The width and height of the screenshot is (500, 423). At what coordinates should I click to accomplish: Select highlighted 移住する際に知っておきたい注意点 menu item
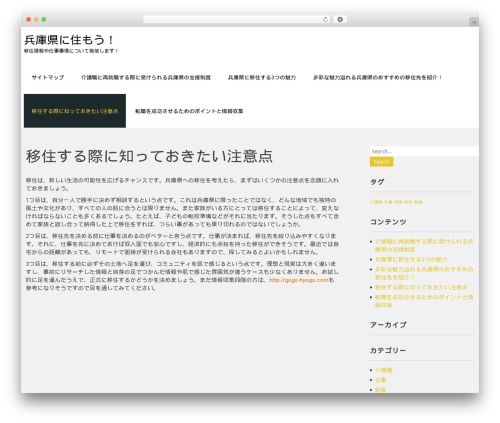75,111
